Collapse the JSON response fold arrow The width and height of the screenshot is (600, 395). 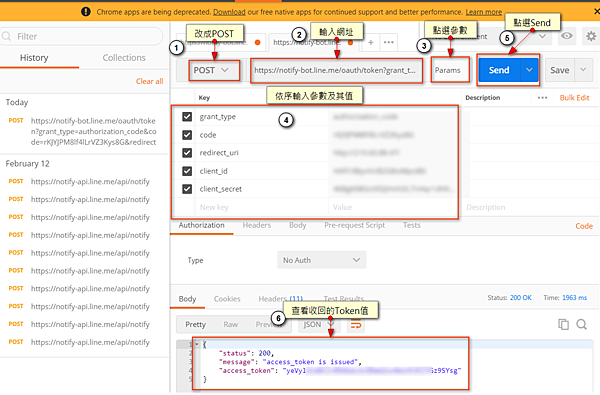click(197, 344)
